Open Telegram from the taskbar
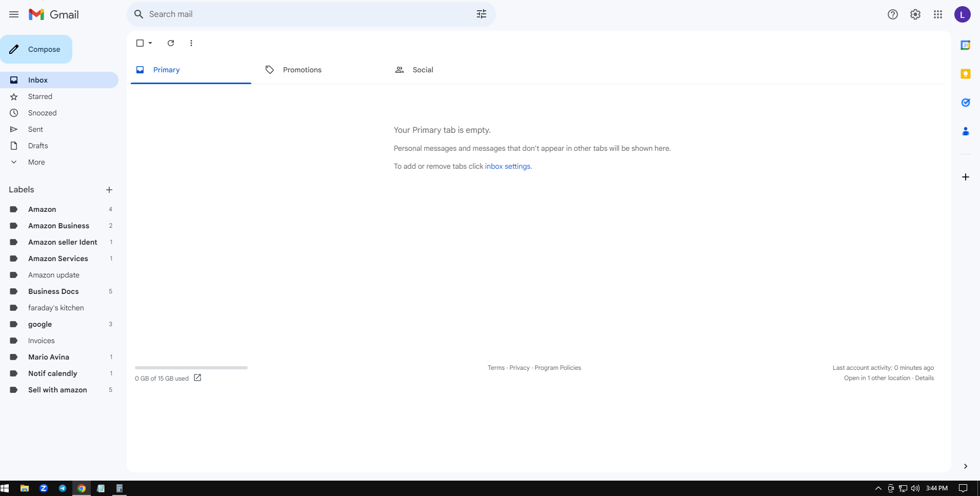The image size is (980, 496). point(63,488)
